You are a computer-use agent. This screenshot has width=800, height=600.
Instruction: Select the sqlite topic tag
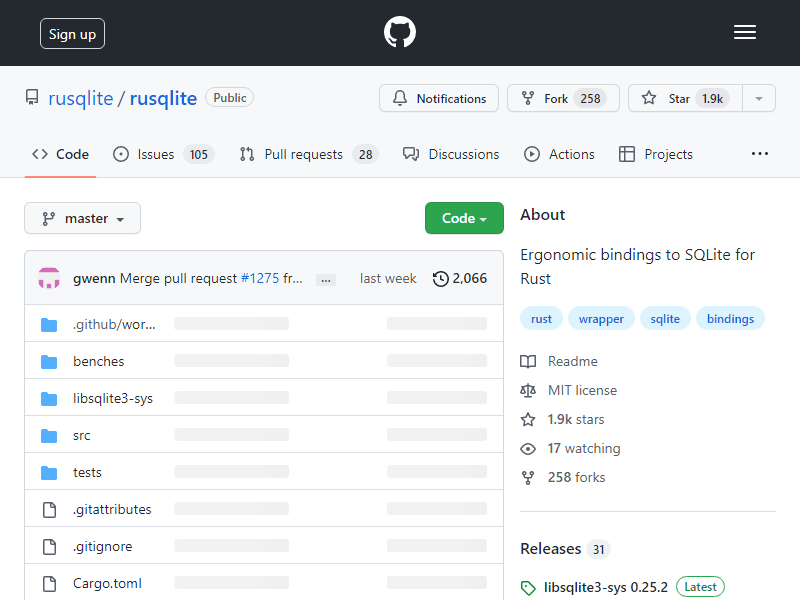click(x=665, y=319)
